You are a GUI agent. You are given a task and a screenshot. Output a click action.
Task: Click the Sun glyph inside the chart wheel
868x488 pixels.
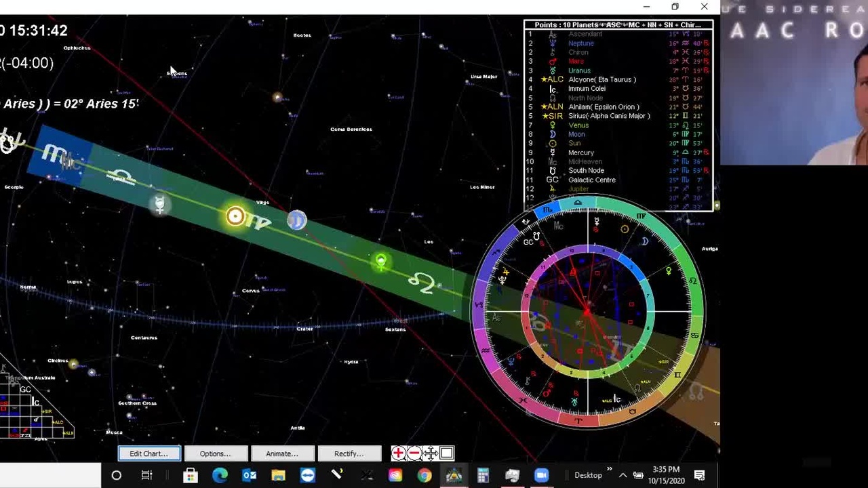pos(625,229)
